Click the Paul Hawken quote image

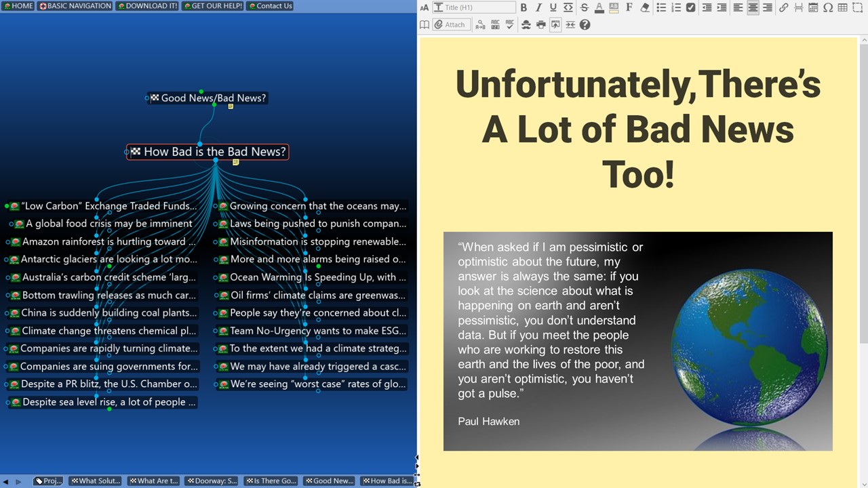637,341
